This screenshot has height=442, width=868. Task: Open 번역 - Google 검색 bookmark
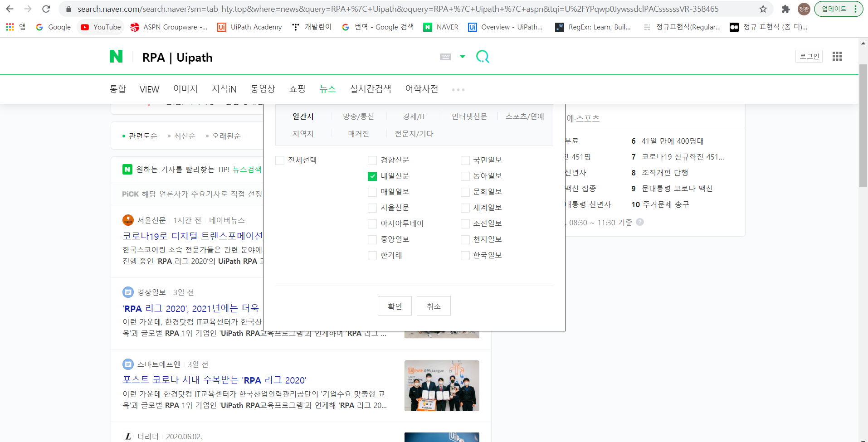(377, 27)
